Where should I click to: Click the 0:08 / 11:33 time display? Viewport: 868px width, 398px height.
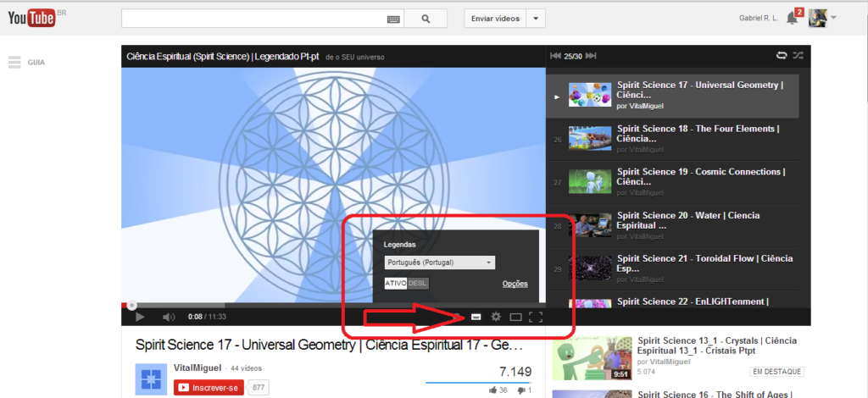pyautogui.click(x=207, y=317)
